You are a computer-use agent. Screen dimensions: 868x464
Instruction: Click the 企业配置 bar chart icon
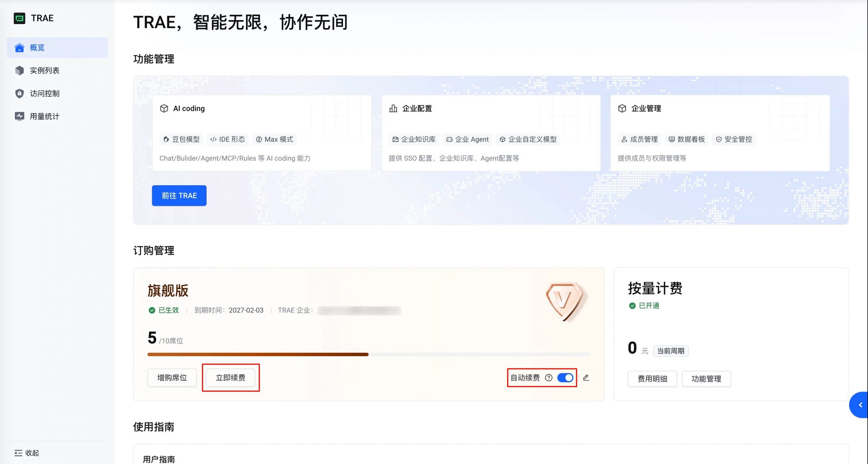click(393, 108)
